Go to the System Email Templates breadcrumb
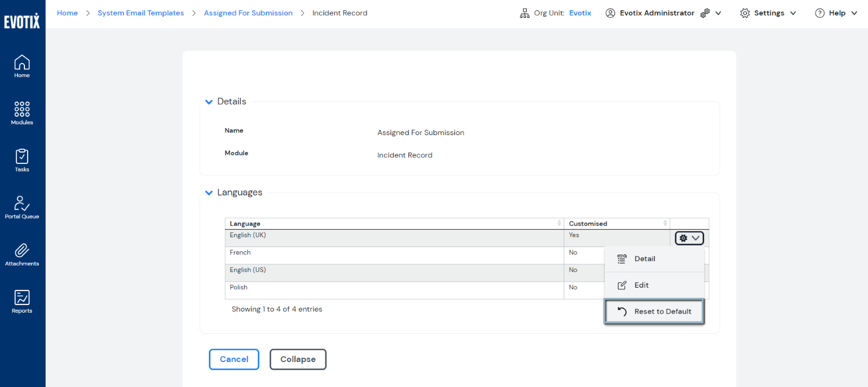This screenshot has height=387, width=868. pyautogui.click(x=141, y=13)
